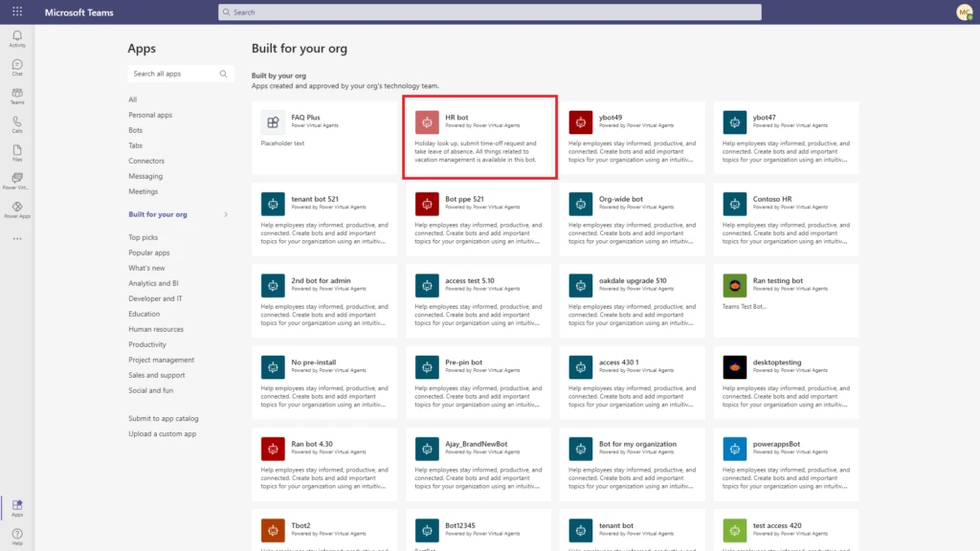Open Power Apps in the sidebar
The width and height of the screenshot is (980, 551).
[x=17, y=207]
